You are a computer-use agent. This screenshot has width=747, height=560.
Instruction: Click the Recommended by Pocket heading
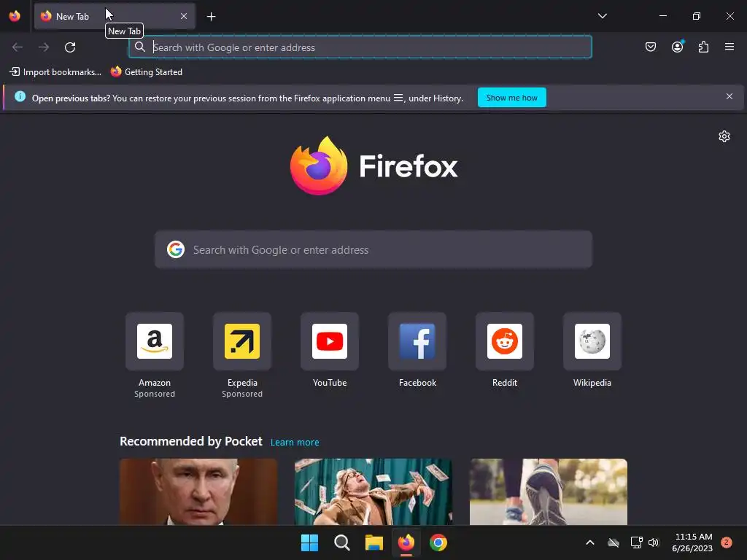pyautogui.click(x=191, y=441)
